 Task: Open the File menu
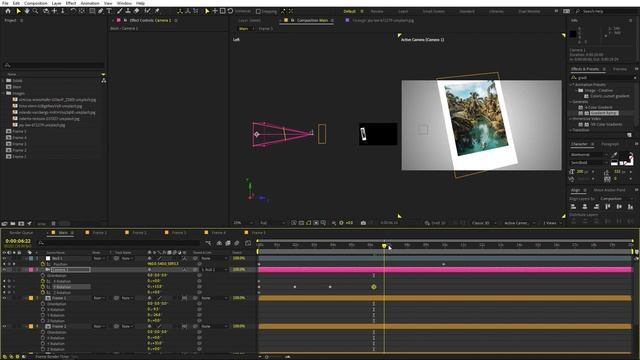click(x=5, y=3)
